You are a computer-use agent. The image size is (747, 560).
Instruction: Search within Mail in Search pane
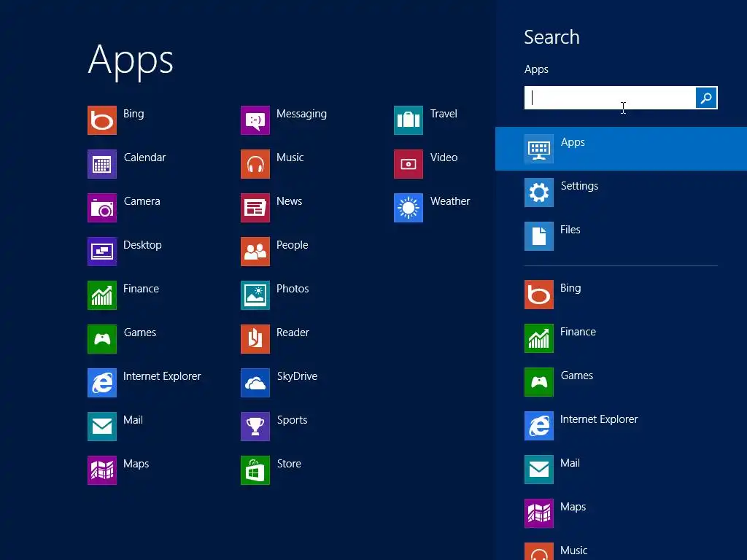coord(622,470)
